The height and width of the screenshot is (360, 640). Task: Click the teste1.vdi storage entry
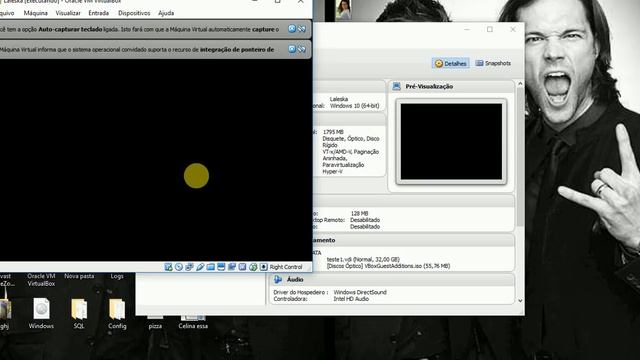[363, 259]
